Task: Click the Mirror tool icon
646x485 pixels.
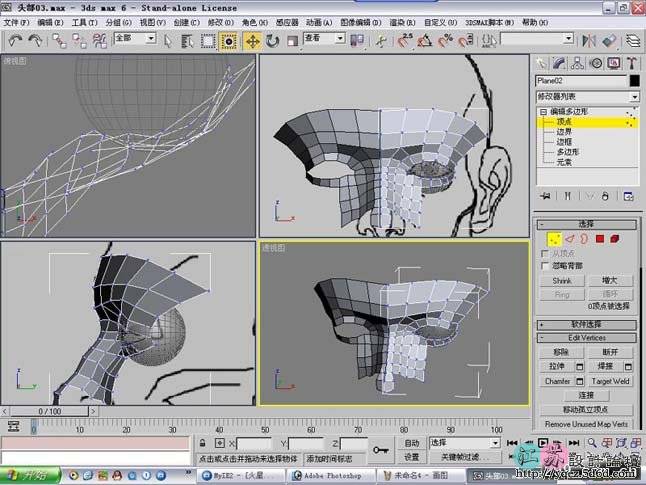Action: click(x=589, y=40)
